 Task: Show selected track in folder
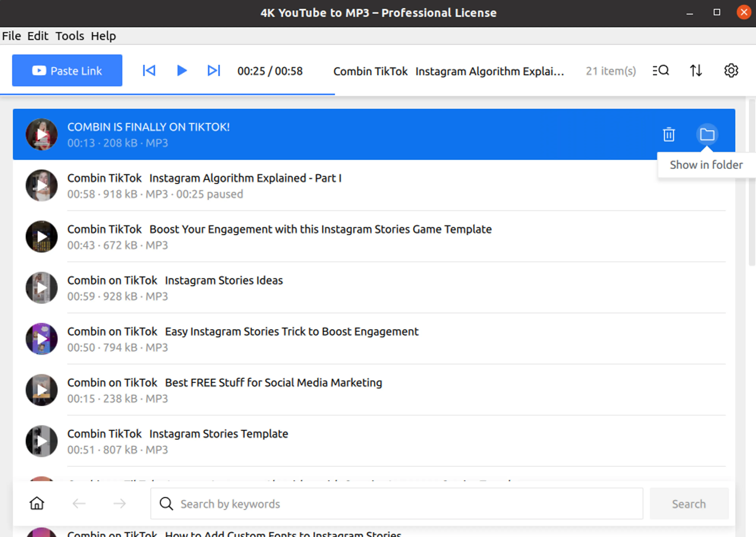click(707, 134)
